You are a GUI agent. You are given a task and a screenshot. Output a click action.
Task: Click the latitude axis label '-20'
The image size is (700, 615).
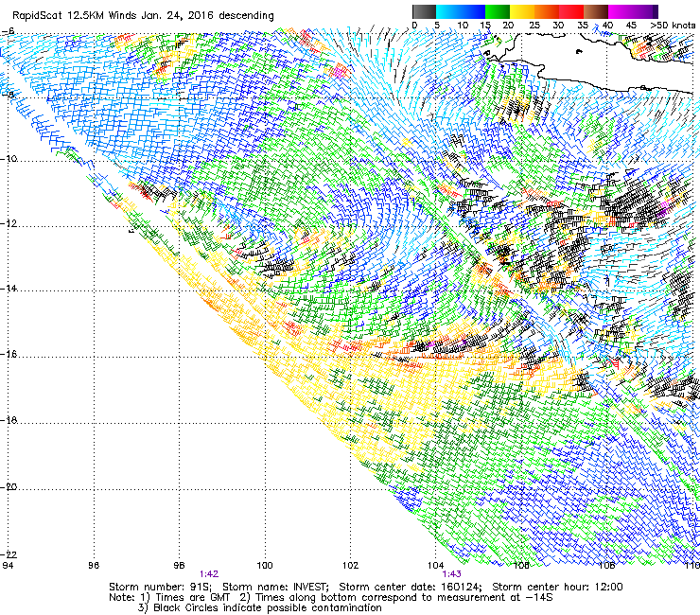(x=9, y=487)
